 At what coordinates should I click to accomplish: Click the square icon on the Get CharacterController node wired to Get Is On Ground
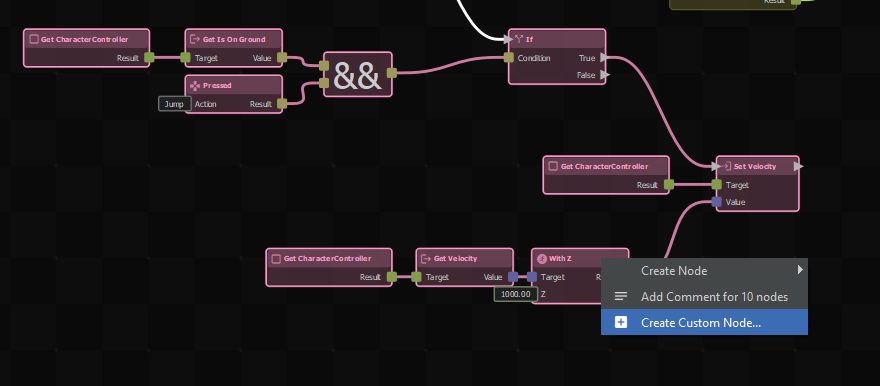pos(34,39)
